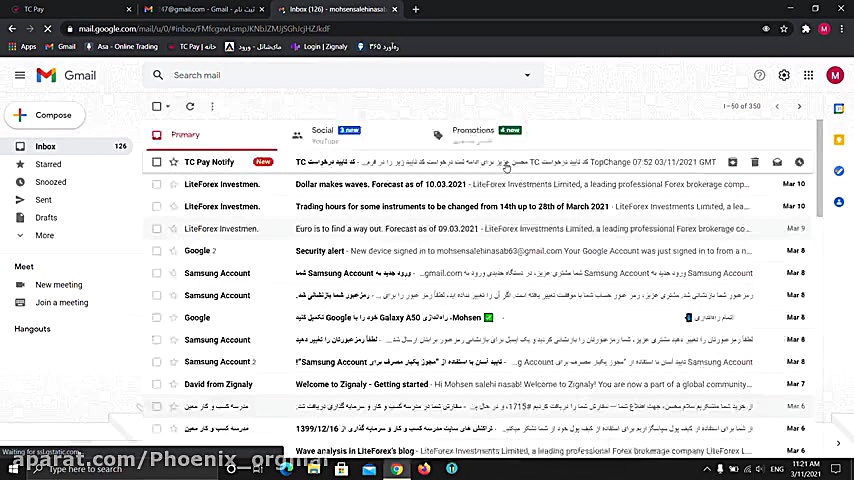Open Chrome from the taskbar

[396, 469]
